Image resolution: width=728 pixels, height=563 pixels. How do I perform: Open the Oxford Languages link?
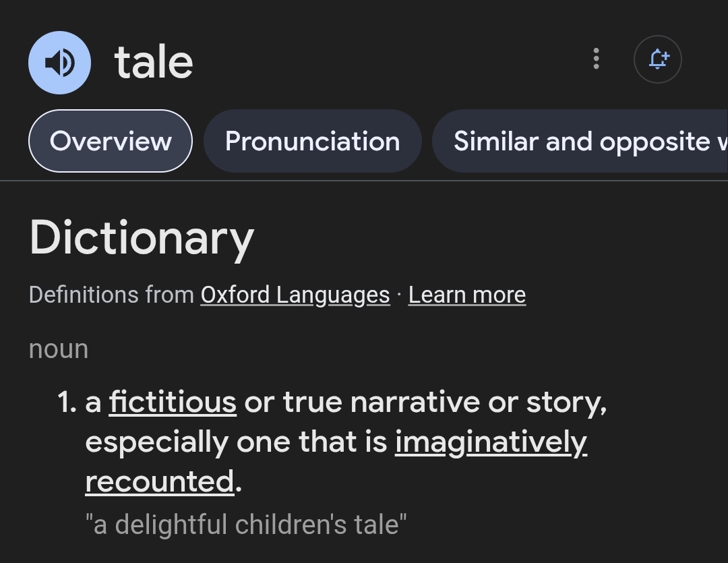[x=295, y=295]
